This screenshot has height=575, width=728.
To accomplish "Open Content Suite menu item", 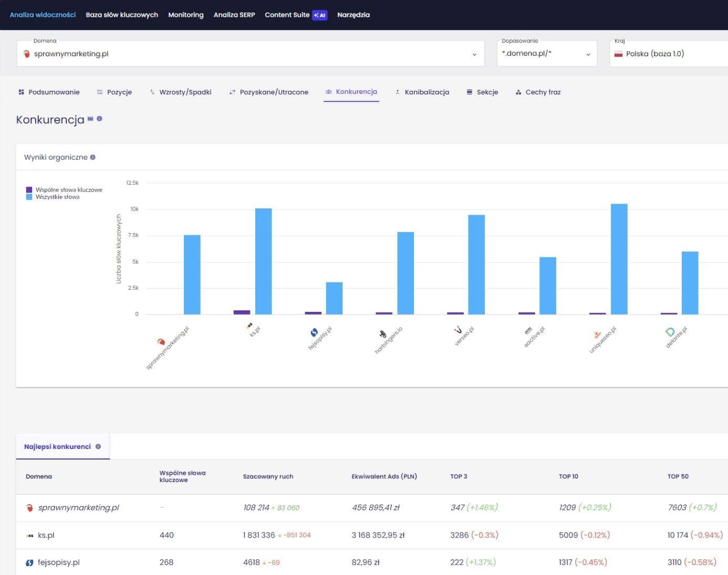I will tap(287, 15).
